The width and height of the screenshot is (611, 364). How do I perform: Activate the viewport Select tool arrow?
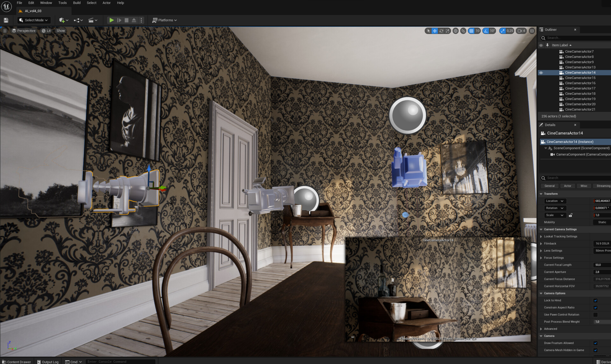click(x=428, y=31)
